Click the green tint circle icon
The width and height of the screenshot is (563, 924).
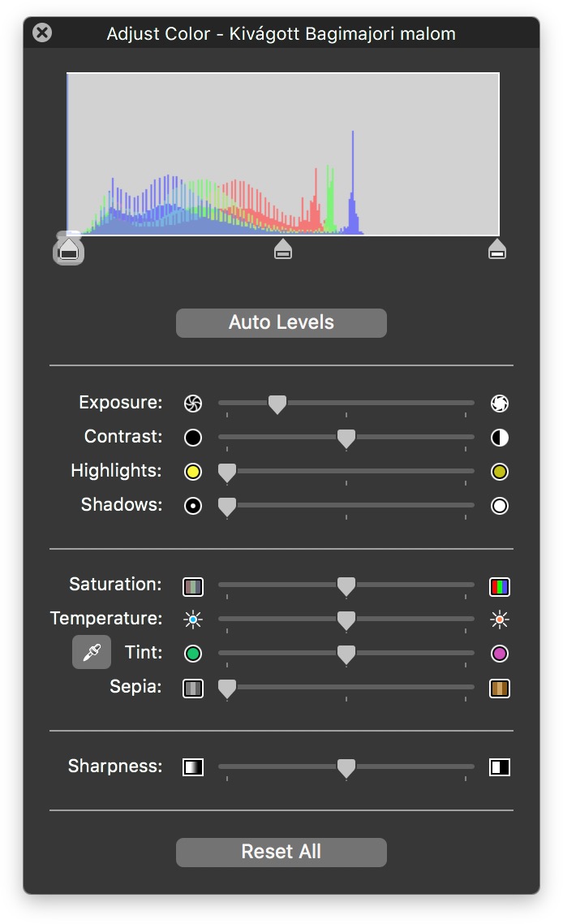pyautogui.click(x=193, y=654)
